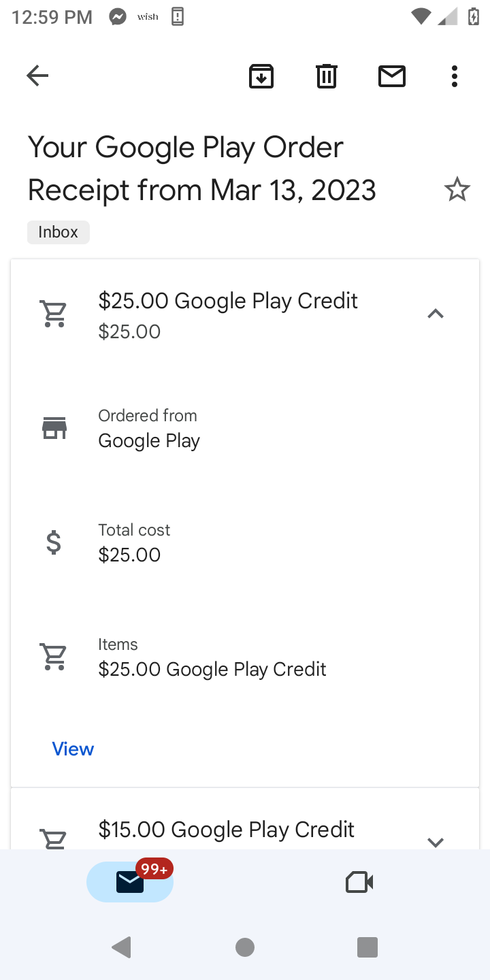Open the three-dot overflow menu
The height and width of the screenshot is (980, 490).
[455, 76]
